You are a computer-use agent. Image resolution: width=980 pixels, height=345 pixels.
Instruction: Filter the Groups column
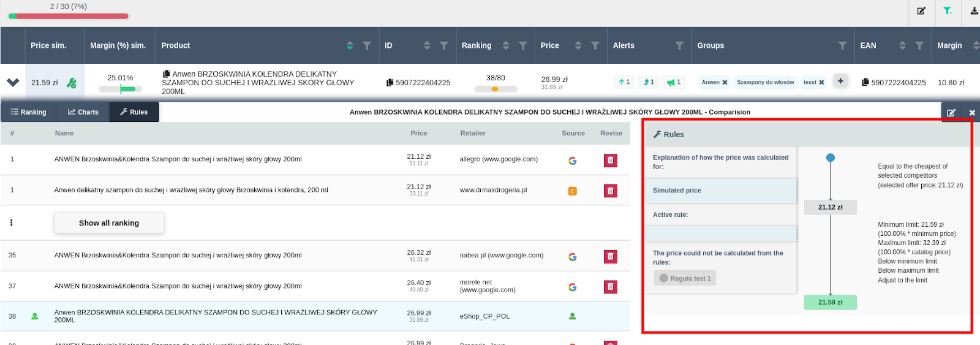842,45
